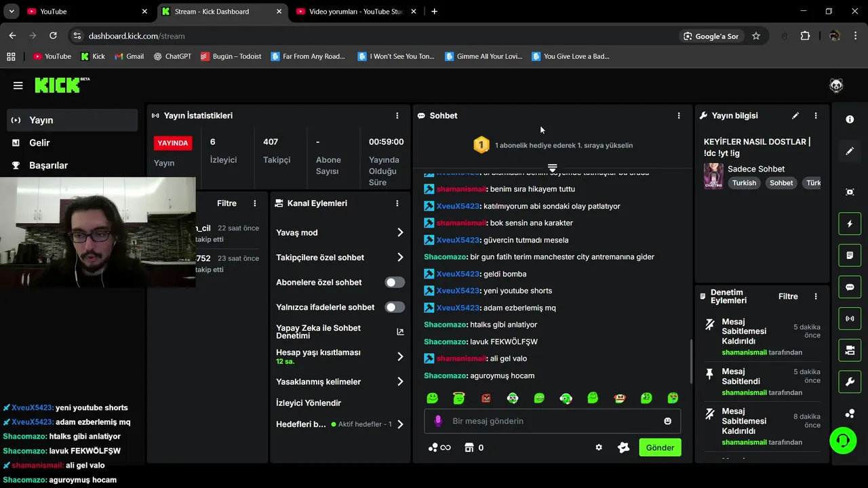Image resolution: width=868 pixels, height=488 pixels.
Task: Insert the halo angel emote
Action: [459, 399]
